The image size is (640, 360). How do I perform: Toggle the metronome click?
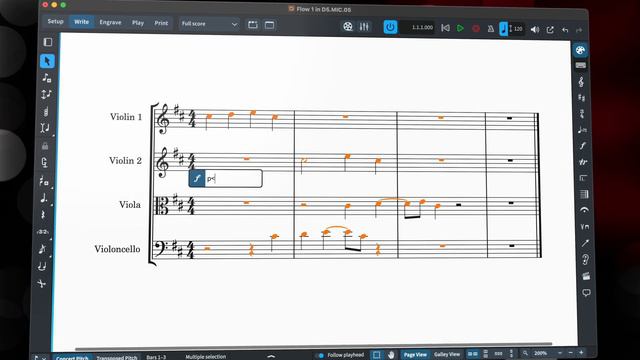(x=491, y=29)
